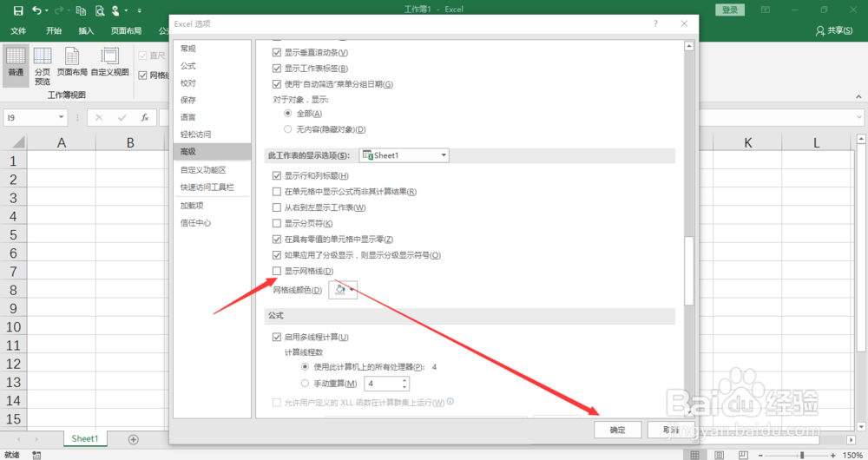The height and width of the screenshot is (460, 868).
Task: Click the Undo arrow icon
Action: pyautogui.click(x=36, y=10)
